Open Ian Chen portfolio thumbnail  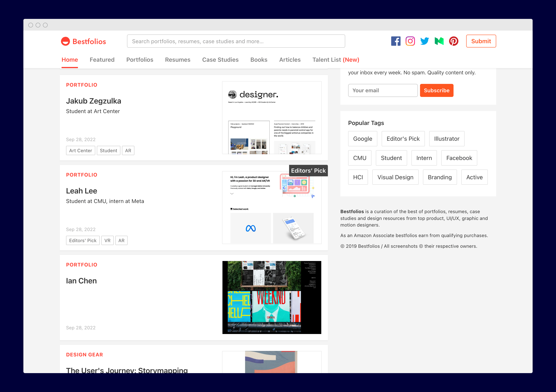pyautogui.click(x=271, y=297)
